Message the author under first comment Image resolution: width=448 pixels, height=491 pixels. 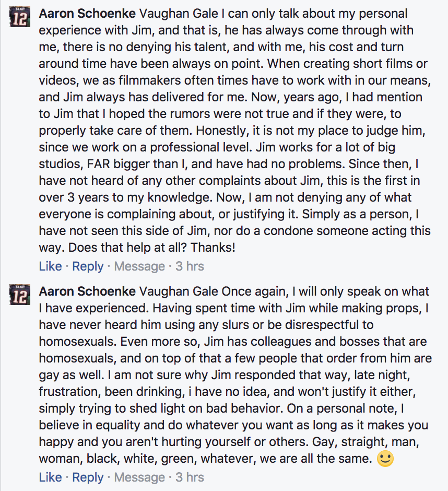coord(139,266)
